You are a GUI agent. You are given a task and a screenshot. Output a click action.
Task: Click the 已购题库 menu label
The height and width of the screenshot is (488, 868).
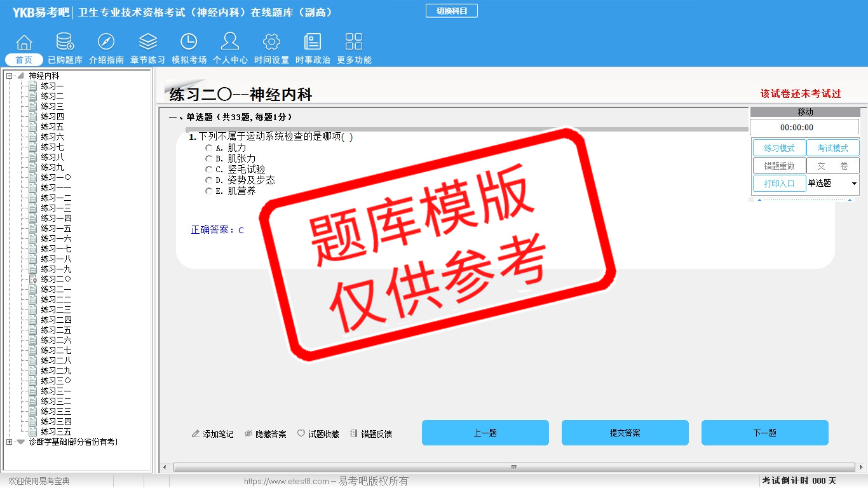65,60
